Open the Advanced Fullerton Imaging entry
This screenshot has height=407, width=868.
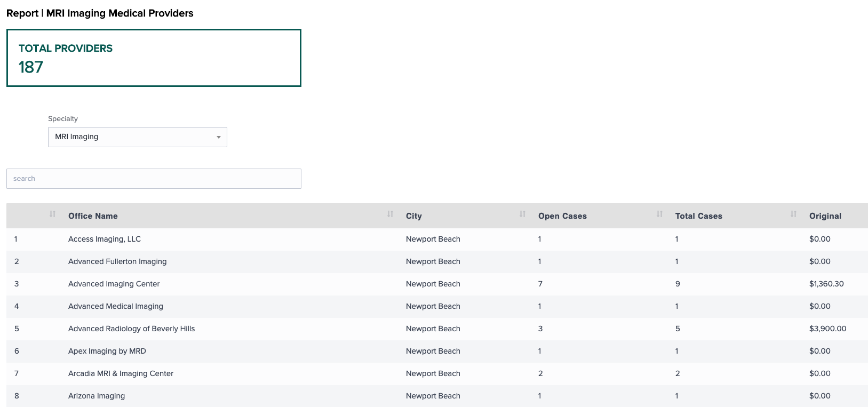click(117, 261)
